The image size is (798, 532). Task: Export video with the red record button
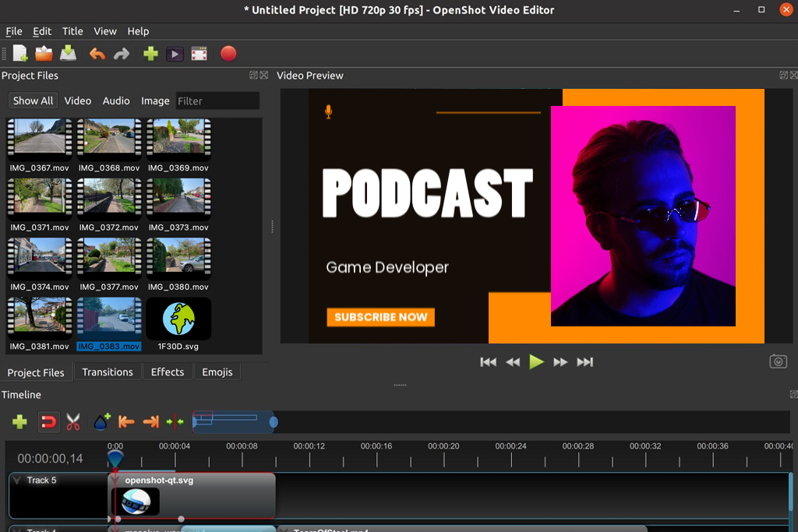(x=228, y=54)
